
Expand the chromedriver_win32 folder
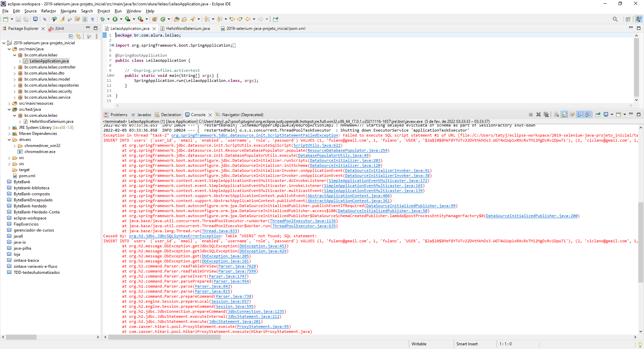pos(14,146)
